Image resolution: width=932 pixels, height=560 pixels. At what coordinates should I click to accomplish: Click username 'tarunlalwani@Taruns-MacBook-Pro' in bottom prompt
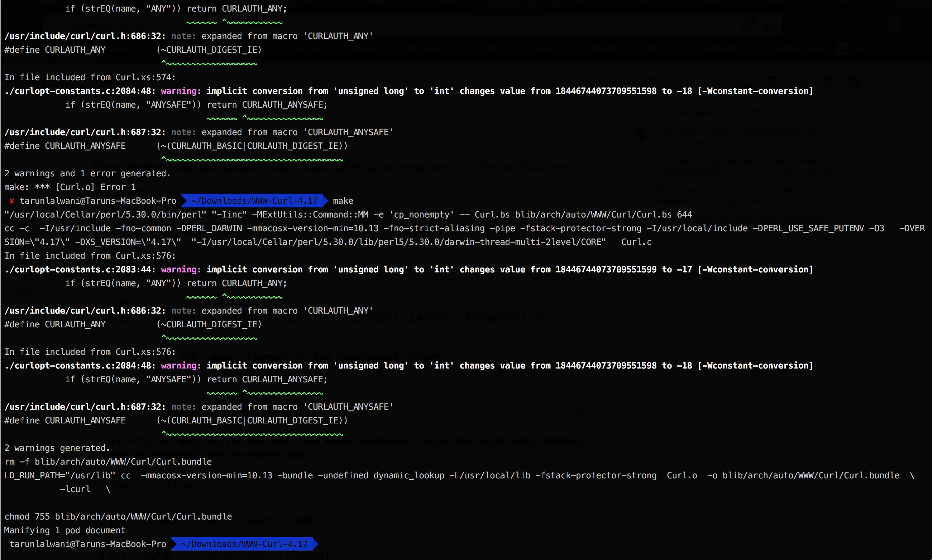click(87, 544)
